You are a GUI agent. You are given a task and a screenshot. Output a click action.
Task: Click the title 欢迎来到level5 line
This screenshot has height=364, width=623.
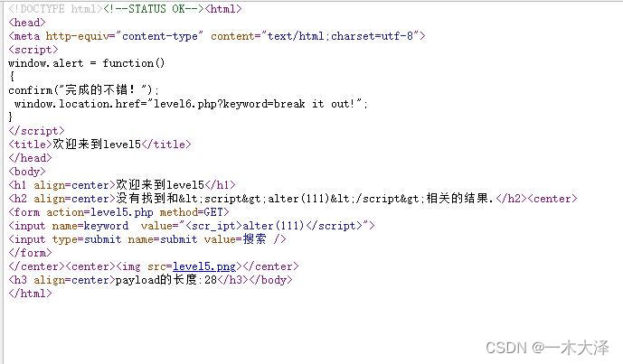coord(99,145)
